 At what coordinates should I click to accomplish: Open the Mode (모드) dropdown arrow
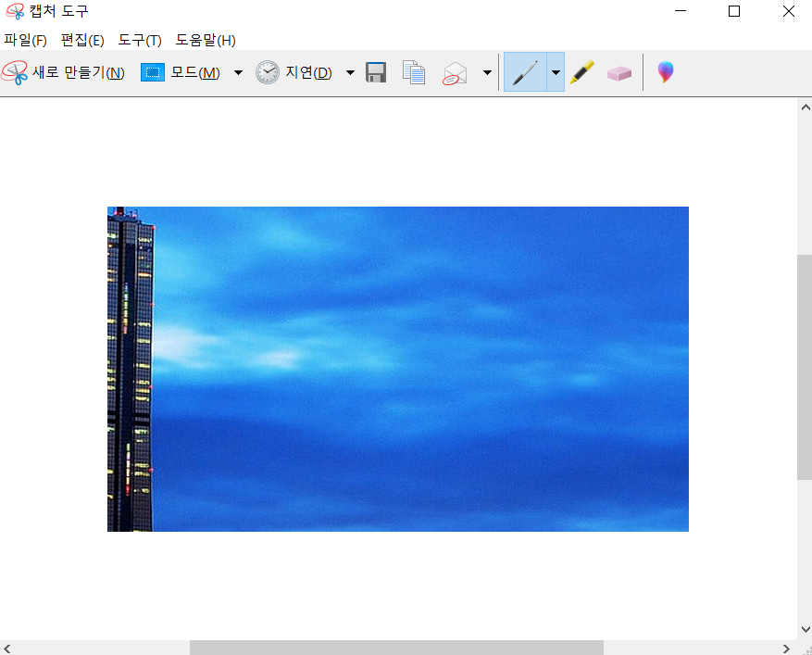[x=238, y=72]
